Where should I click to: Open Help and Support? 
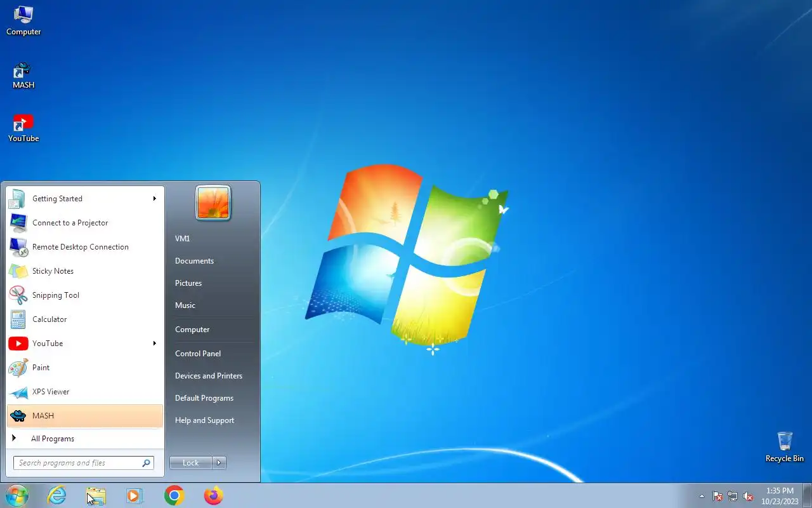[x=204, y=420]
